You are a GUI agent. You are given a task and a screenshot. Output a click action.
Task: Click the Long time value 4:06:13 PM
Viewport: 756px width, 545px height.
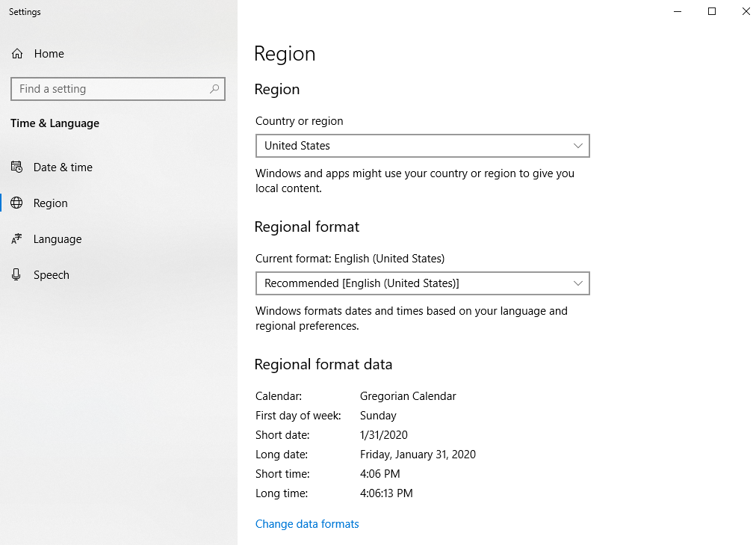click(x=386, y=493)
